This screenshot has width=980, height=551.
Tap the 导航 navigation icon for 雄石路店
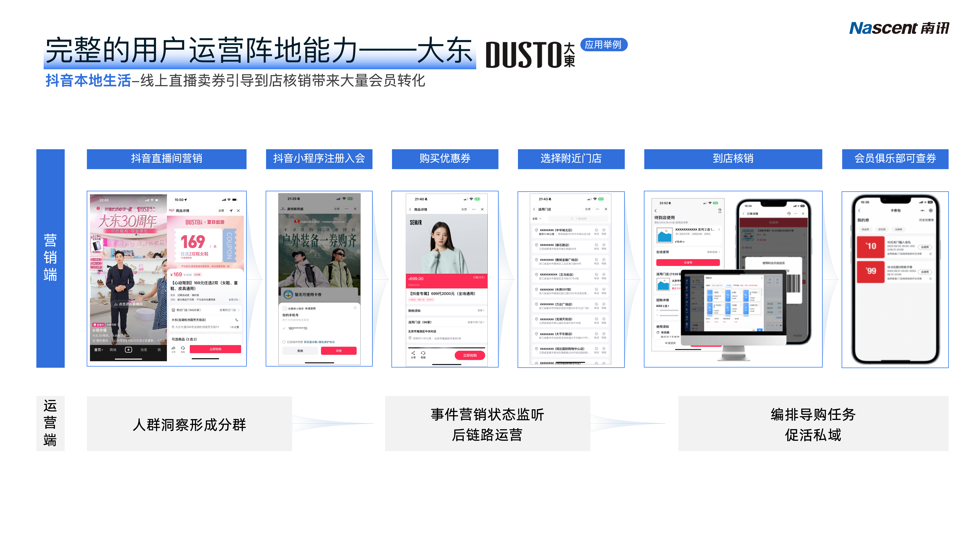603,246
